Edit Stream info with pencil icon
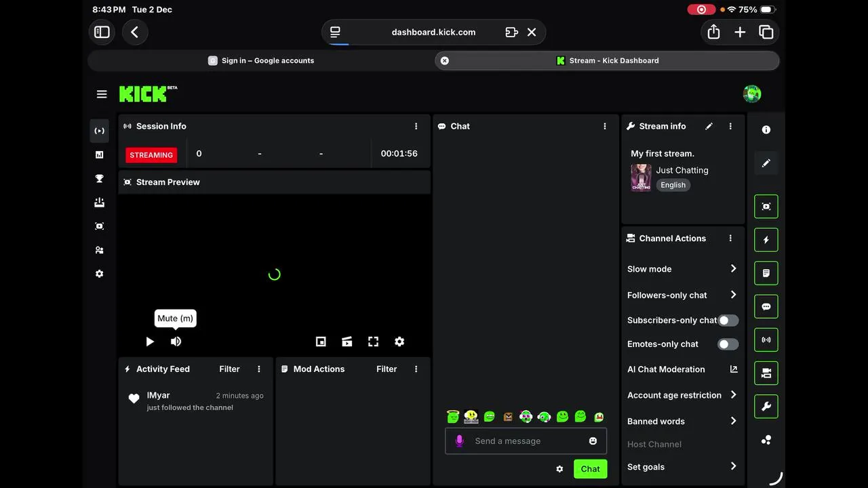This screenshot has height=488, width=868. [x=709, y=126]
